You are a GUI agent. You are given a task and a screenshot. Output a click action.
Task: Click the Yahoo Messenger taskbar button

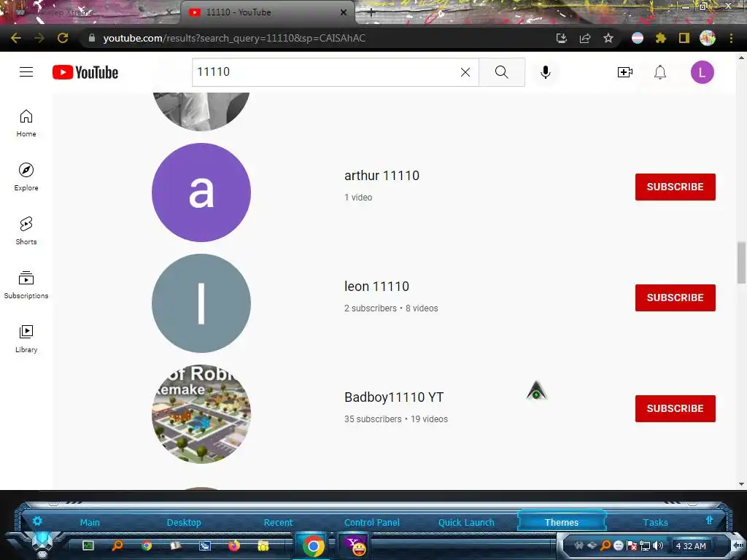point(355,545)
